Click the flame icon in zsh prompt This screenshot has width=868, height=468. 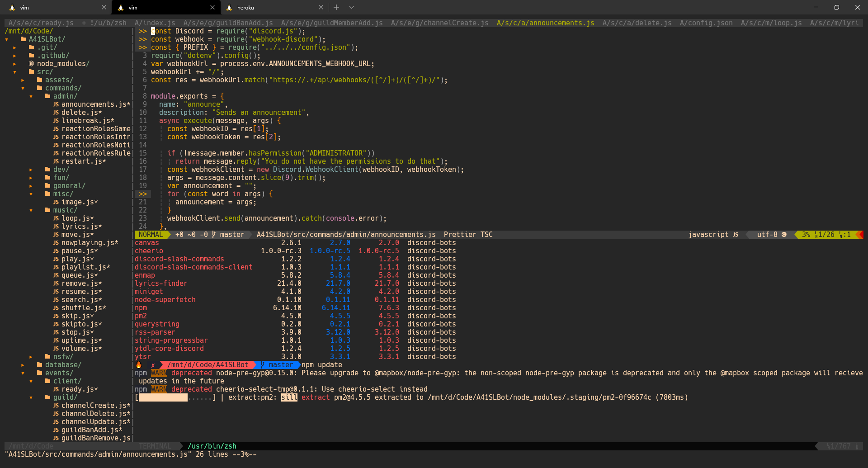point(139,365)
